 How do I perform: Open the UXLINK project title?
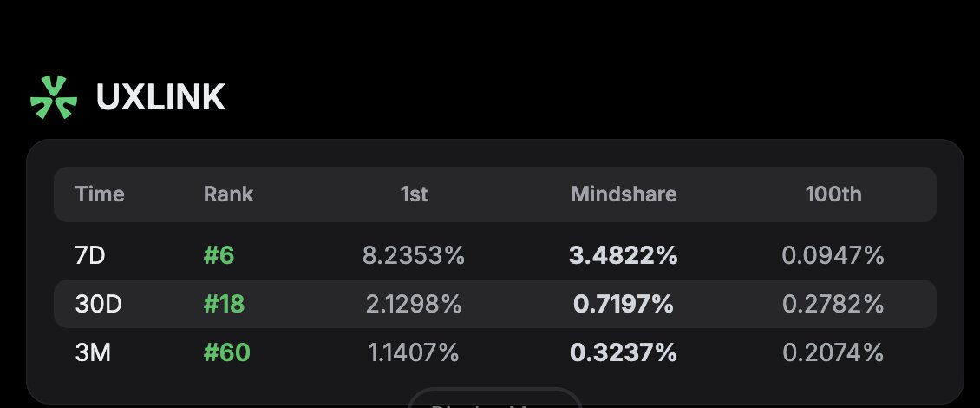pyautogui.click(x=160, y=97)
